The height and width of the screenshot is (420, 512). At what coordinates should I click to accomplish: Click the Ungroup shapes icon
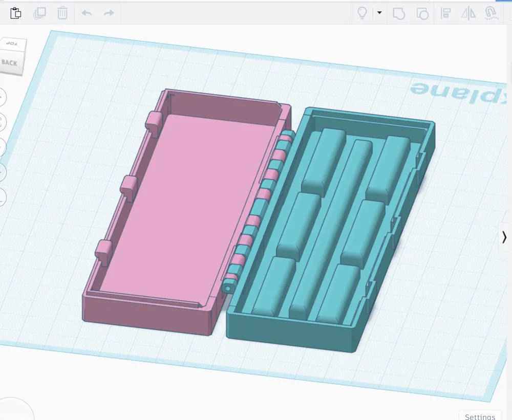click(x=422, y=13)
